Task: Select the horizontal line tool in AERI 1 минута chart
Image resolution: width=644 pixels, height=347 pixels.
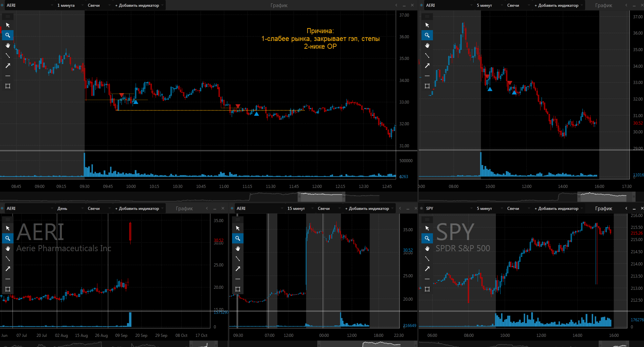Action: coord(8,76)
